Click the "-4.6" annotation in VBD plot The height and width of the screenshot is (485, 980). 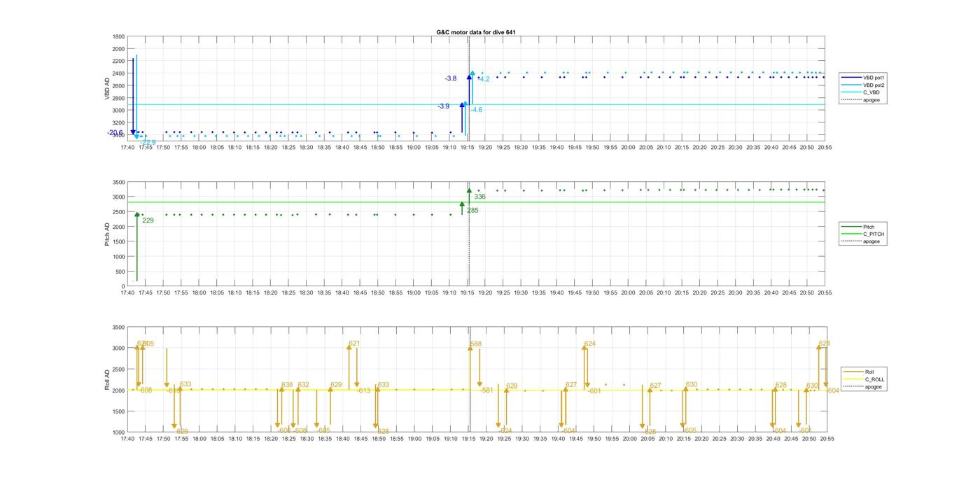pyautogui.click(x=476, y=110)
